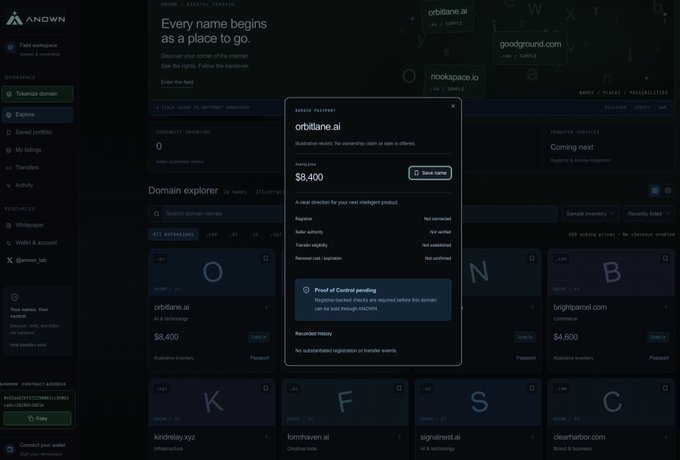Bookmark the brightparcel.com card

pos(665,258)
